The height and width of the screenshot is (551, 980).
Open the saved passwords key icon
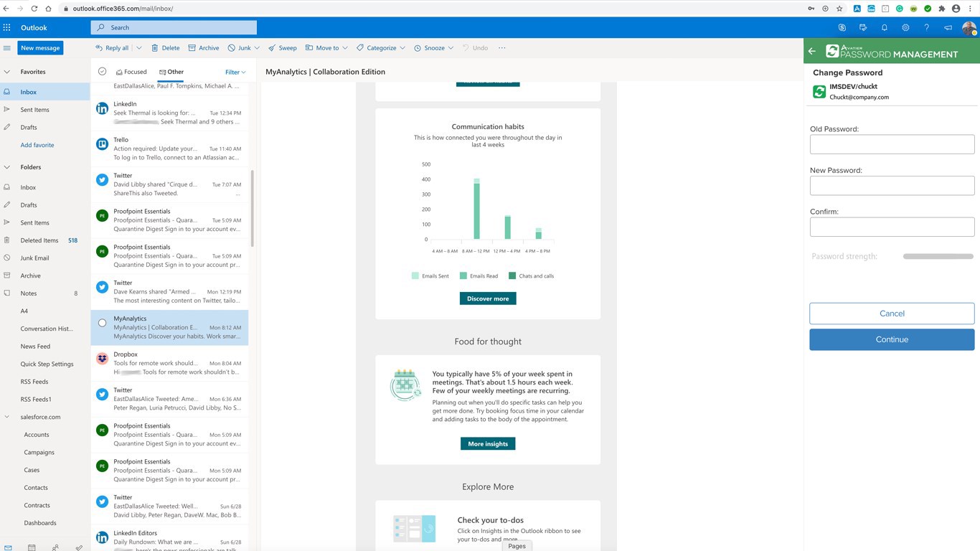[811, 9]
